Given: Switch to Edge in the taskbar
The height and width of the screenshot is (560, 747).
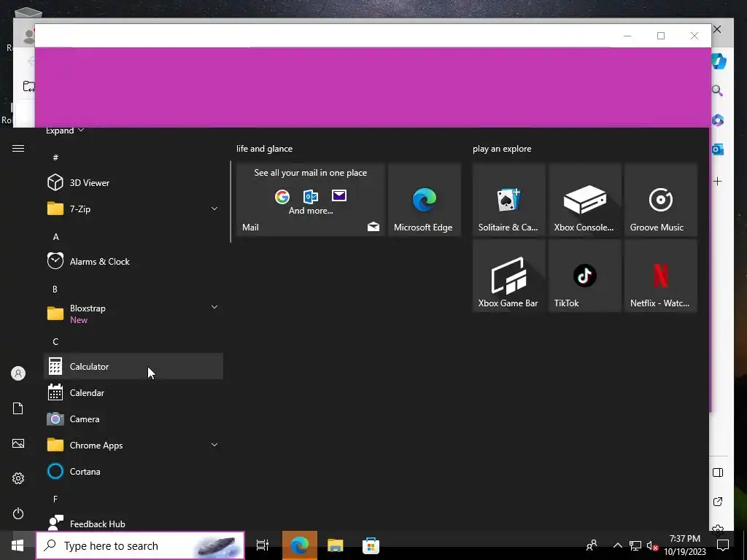Looking at the screenshot, I should pos(300,545).
